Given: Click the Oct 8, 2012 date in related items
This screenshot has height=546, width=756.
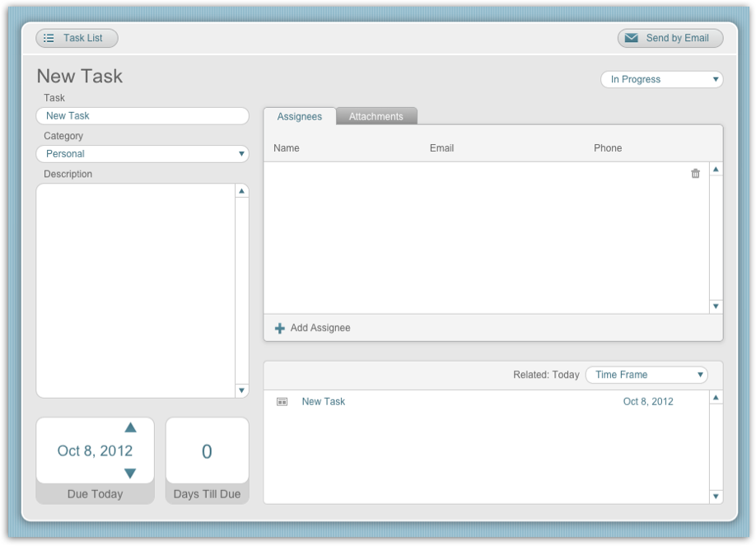Looking at the screenshot, I should tap(647, 401).
